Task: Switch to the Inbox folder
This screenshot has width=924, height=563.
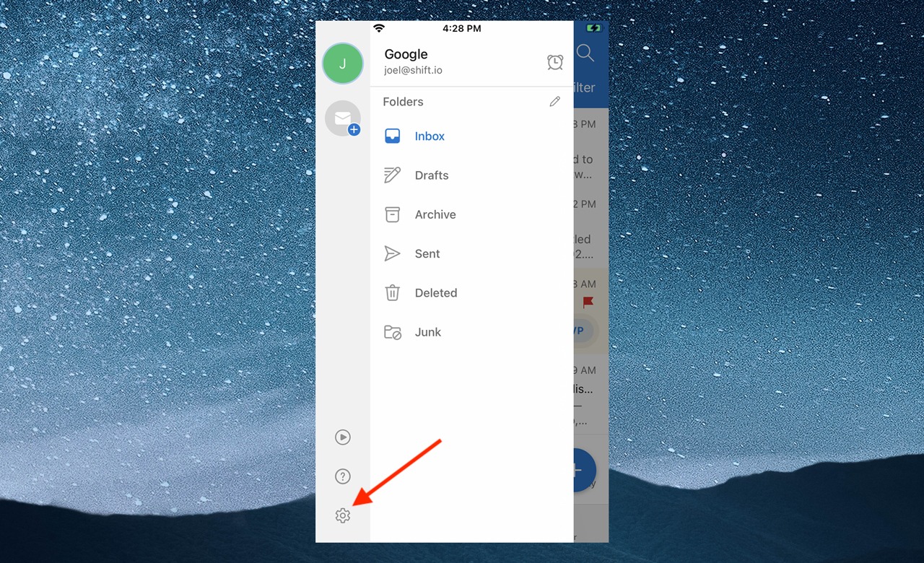Action: point(429,136)
